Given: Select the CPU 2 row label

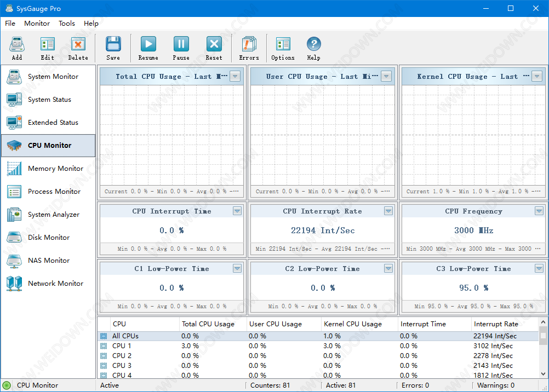Looking at the screenshot, I should tap(122, 356).
